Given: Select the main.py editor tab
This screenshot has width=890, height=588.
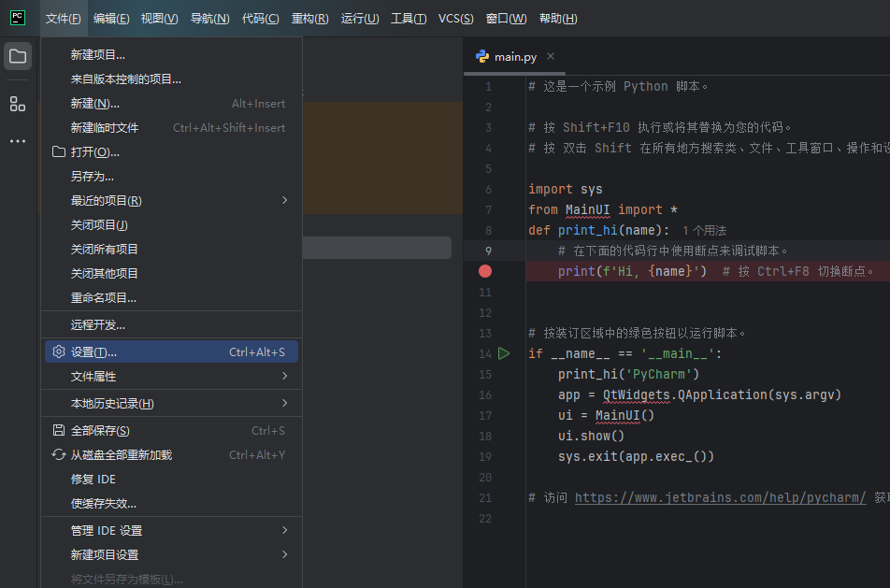Looking at the screenshot, I should tap(514, 56).
